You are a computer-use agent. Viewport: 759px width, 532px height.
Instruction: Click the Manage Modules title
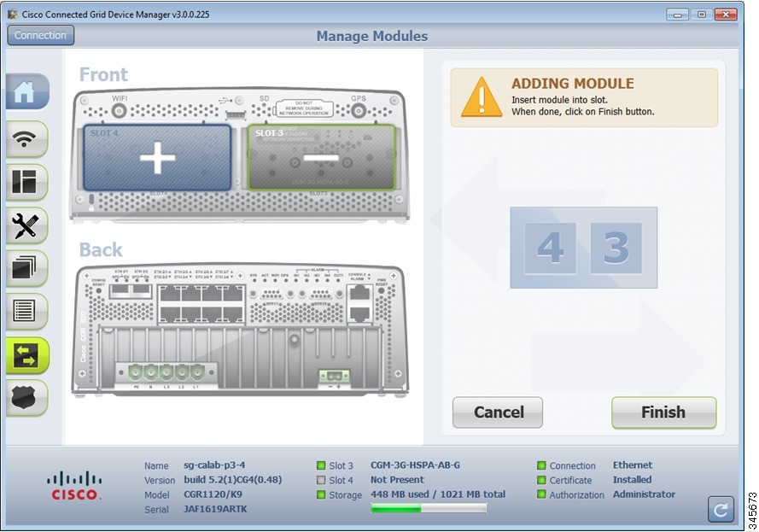[372, 37]
